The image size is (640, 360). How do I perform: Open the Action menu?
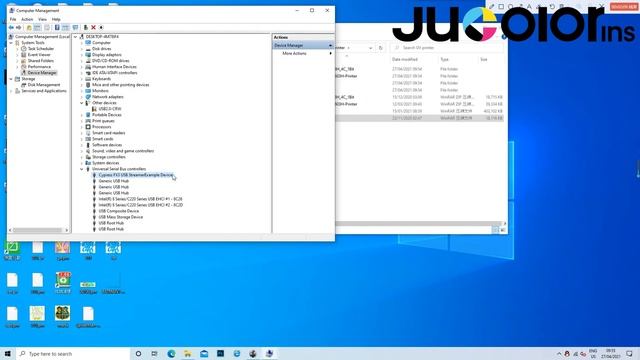[x=27, y=19]
